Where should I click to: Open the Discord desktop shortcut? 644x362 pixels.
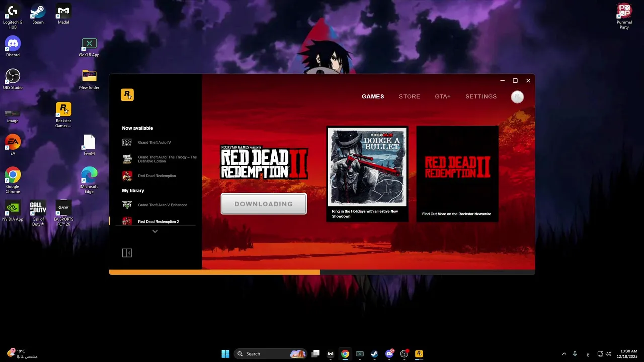(x=13, y=47)
